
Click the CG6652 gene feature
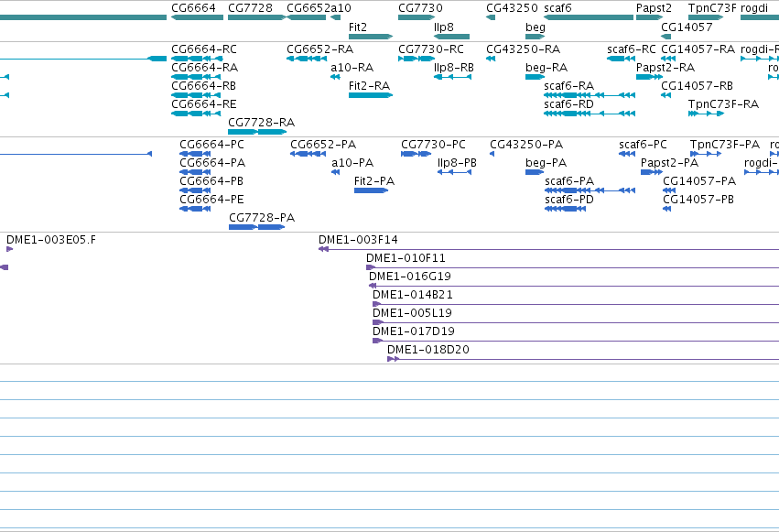click(x=306, y=17)
